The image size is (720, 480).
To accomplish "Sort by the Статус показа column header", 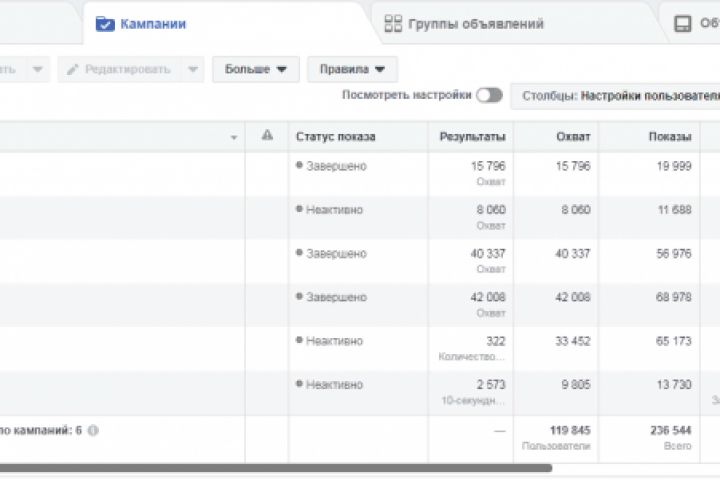I will pos(336,137).
